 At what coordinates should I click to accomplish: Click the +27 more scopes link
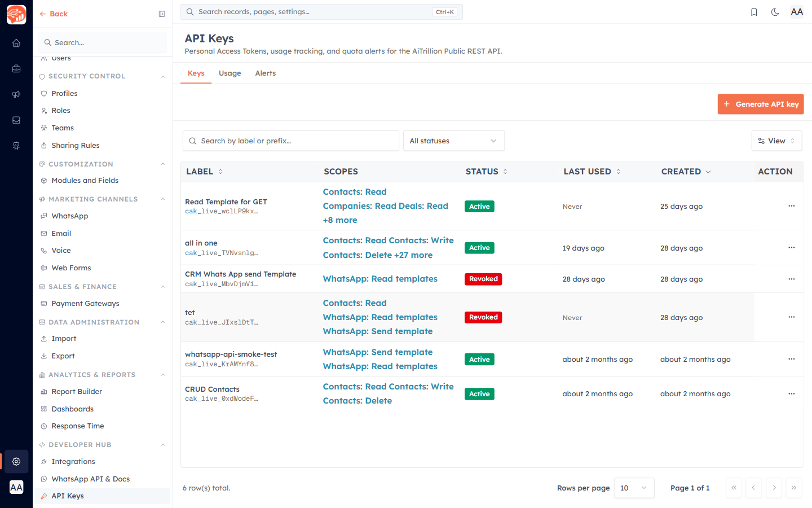[x=413, y=255]
